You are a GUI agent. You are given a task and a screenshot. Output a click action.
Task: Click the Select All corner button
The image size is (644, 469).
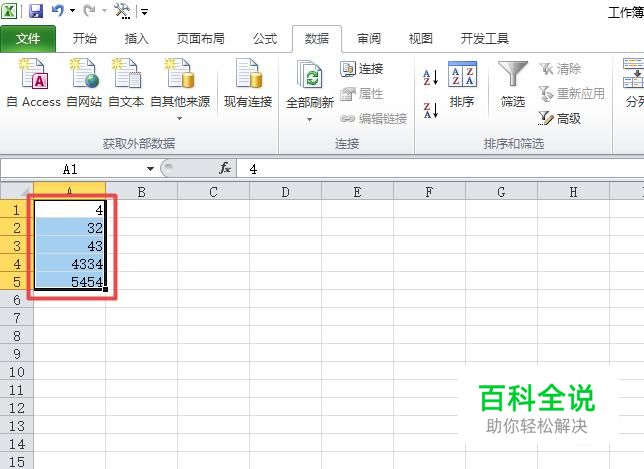[16, 191]
